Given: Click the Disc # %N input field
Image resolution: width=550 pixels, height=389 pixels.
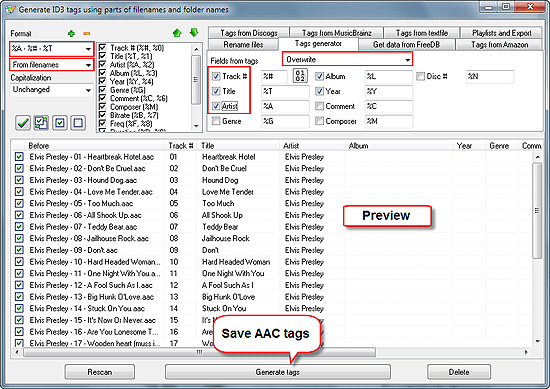Looking at the screenshot, I should click(490, 76).
